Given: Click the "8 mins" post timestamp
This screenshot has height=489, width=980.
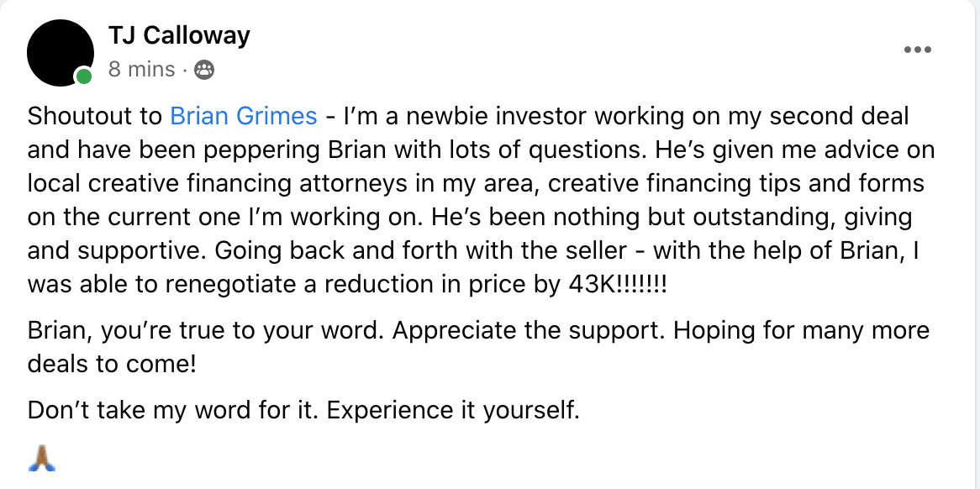Looking at the screenshot, I should (141, 70).
